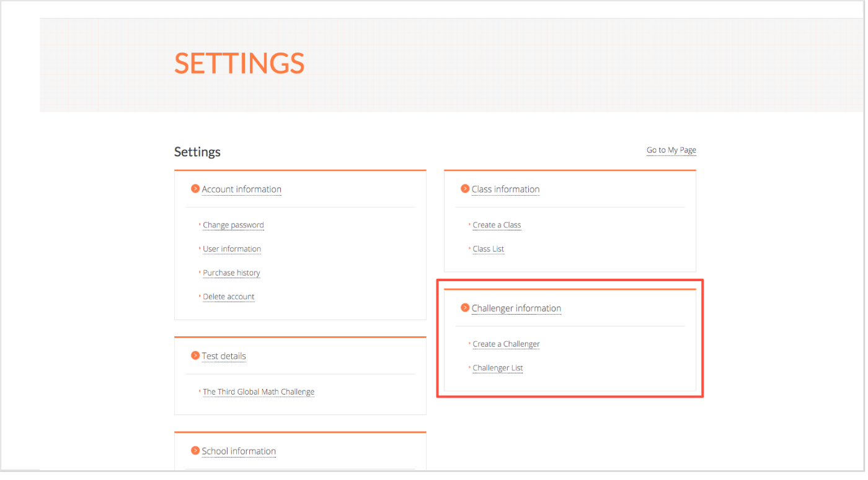Viewport: 868px width, 480px height.
Task: Open the Challenger List
Action: pos(498,368)
